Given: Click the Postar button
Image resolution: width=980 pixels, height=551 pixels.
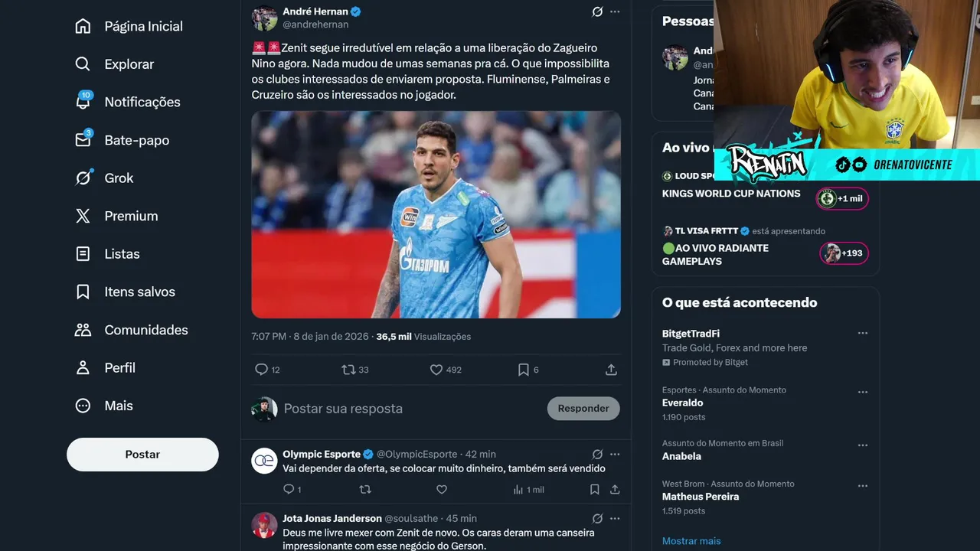Looking at the screenshot, I should [142, 455].
